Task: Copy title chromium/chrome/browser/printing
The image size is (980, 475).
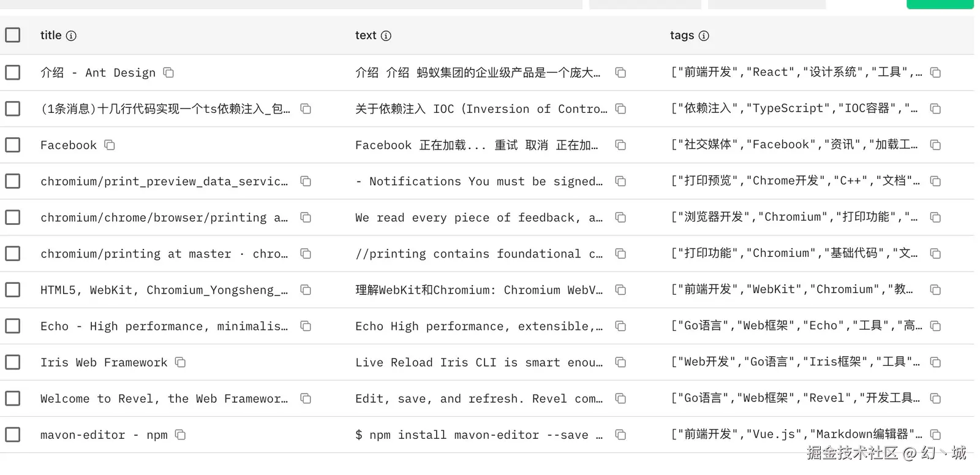Action: click(x=306, y=218)
